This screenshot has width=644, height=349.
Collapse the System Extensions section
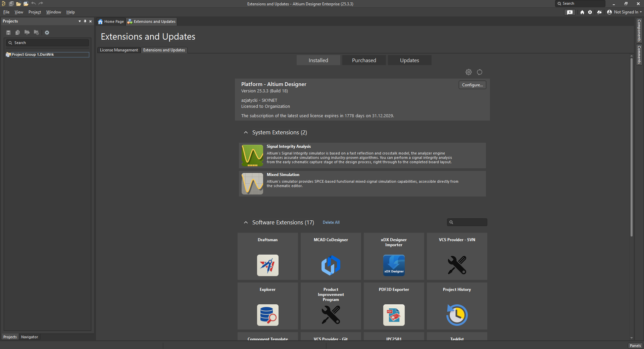(x=246, y=133)
